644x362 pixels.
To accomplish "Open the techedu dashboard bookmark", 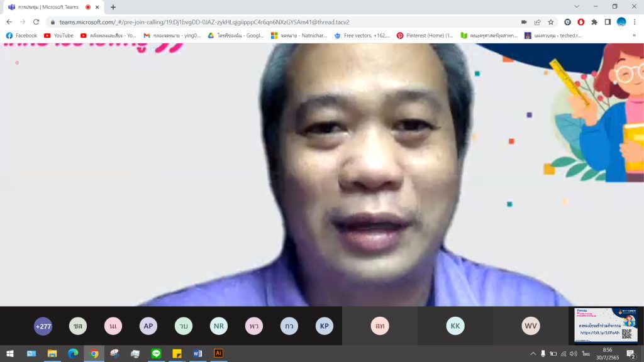I will coord(553,36).
